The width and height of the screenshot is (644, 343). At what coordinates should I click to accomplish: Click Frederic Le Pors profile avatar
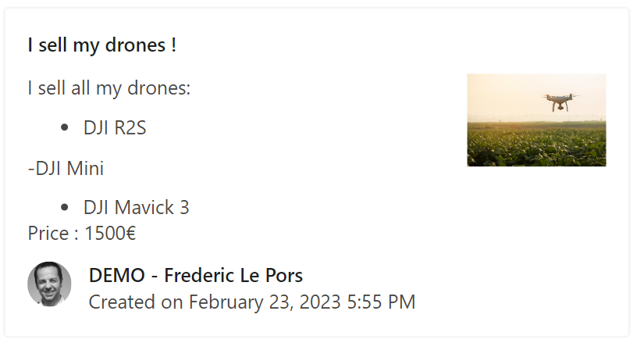coord(49,284)
